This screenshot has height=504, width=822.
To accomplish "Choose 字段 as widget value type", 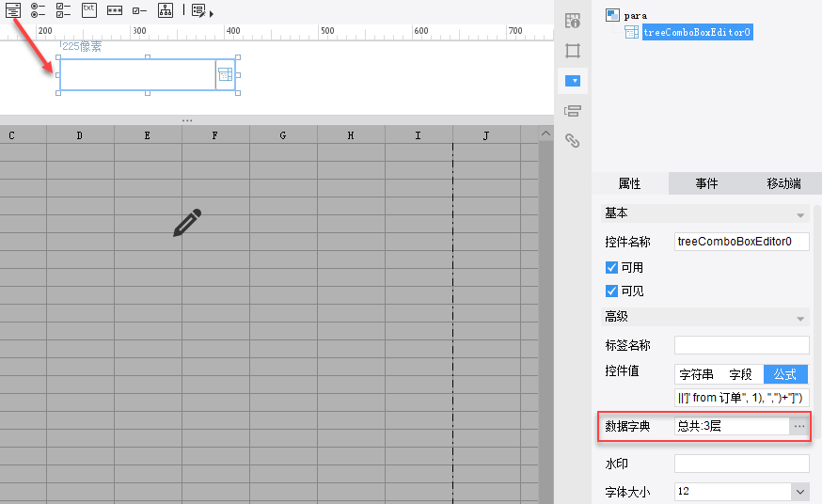I will pos(741,374).
